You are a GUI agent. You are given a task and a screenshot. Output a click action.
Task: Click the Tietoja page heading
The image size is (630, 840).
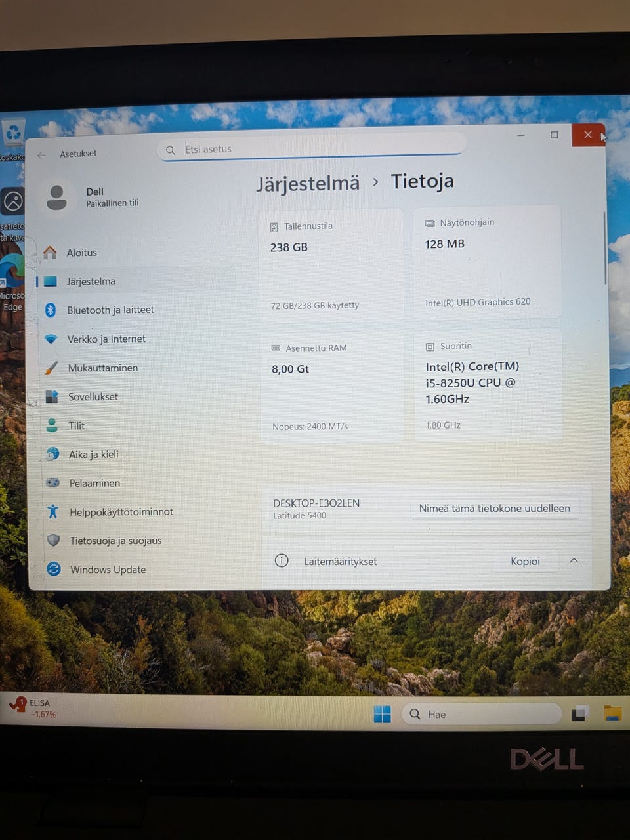(423, 182)
